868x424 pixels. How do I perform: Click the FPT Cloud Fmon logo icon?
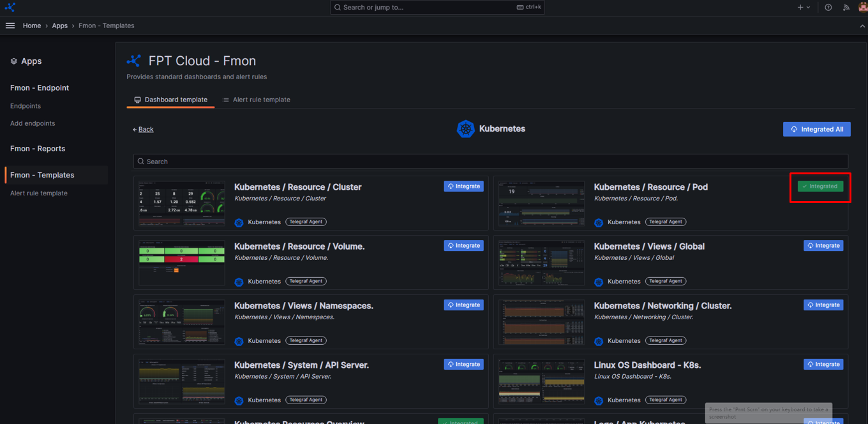click(134, 61)
